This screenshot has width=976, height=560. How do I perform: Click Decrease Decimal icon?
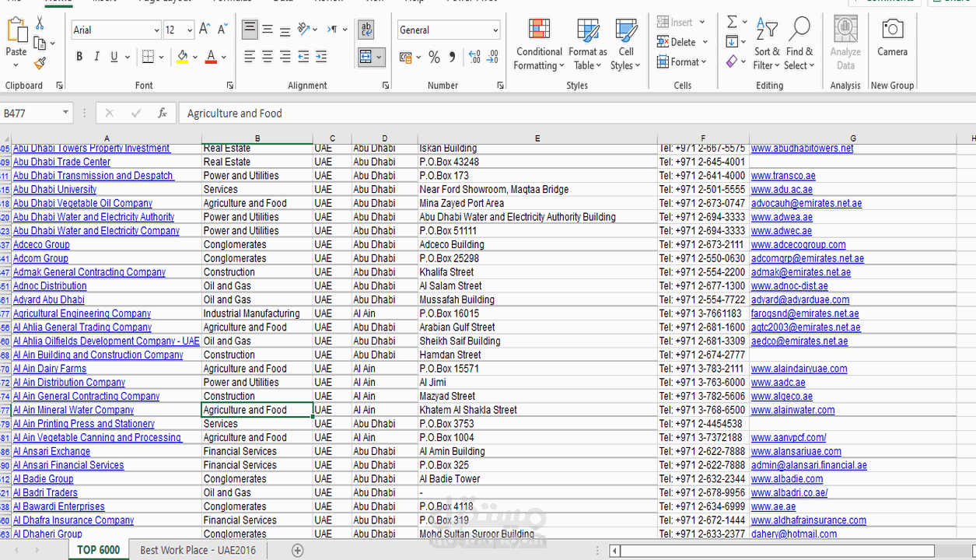tap(493, 57)
